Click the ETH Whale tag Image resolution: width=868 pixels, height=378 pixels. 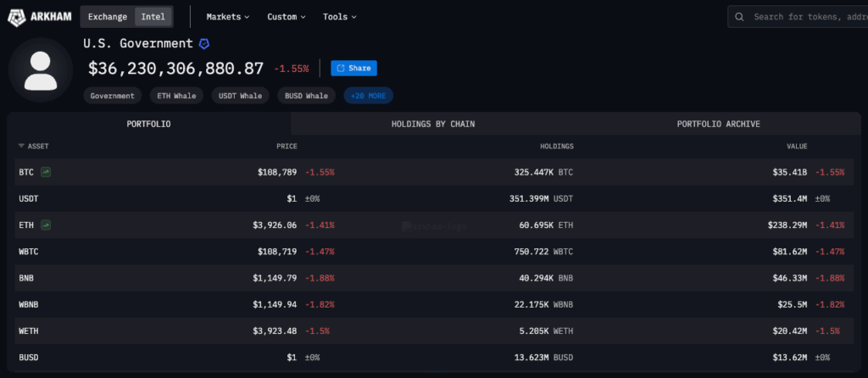[176, 96]
